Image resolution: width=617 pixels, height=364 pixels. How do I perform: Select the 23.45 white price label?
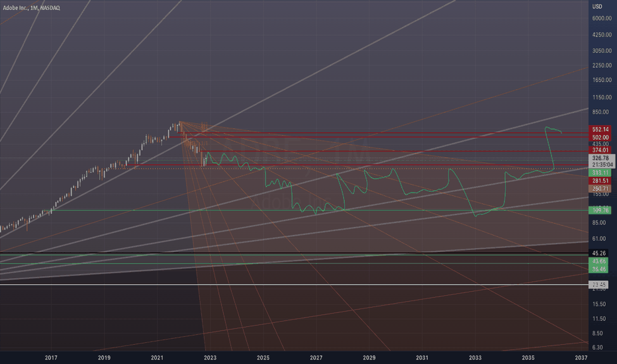(x=598, y=284)
